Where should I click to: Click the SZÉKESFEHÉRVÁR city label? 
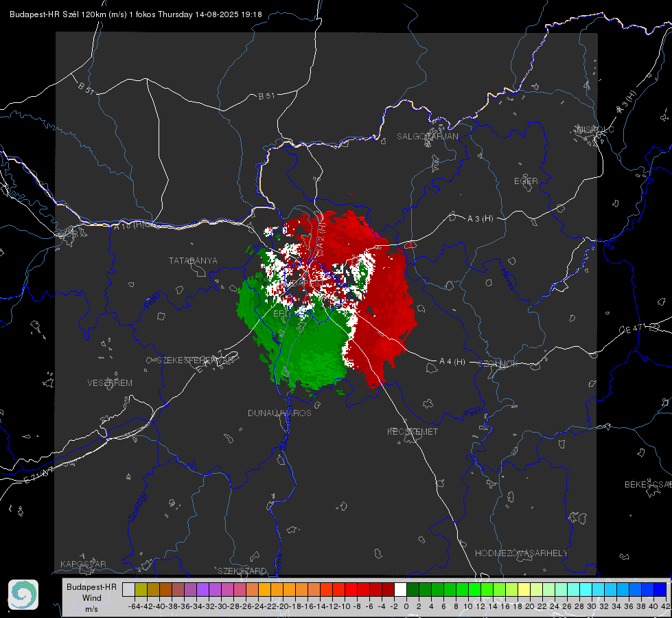195,360
